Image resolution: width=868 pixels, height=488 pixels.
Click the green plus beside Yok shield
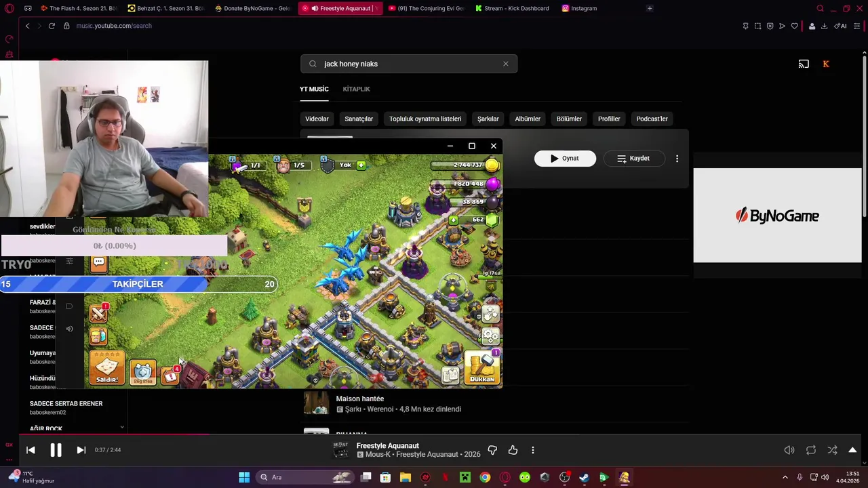(361, 165)
